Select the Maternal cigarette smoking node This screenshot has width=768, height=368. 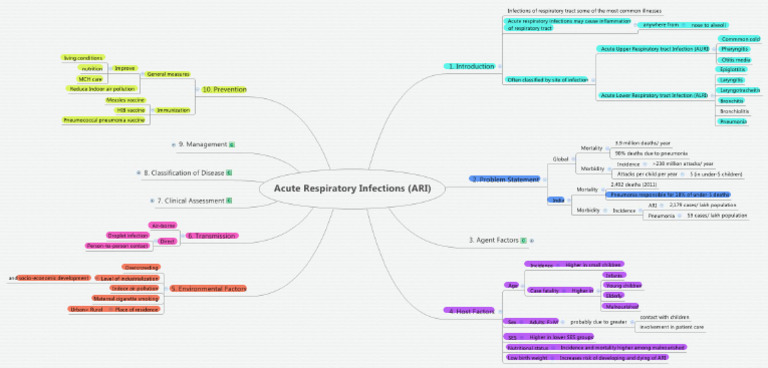click(x=126, y=298)
